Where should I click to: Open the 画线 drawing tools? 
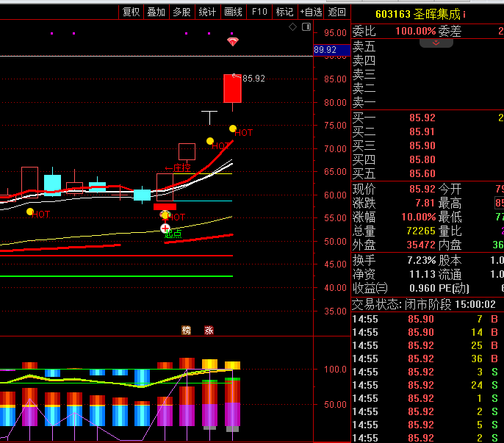(233, 12)
